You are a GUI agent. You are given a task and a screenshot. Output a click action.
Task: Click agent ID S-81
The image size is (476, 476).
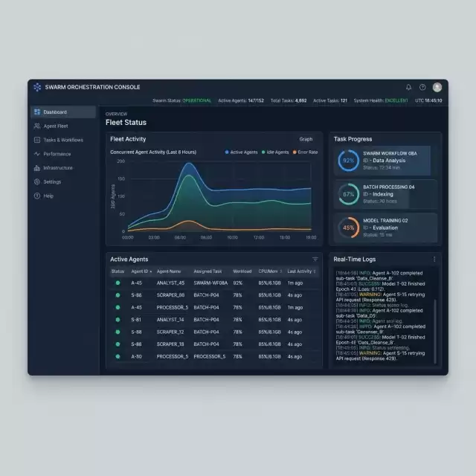pos(136,320)
